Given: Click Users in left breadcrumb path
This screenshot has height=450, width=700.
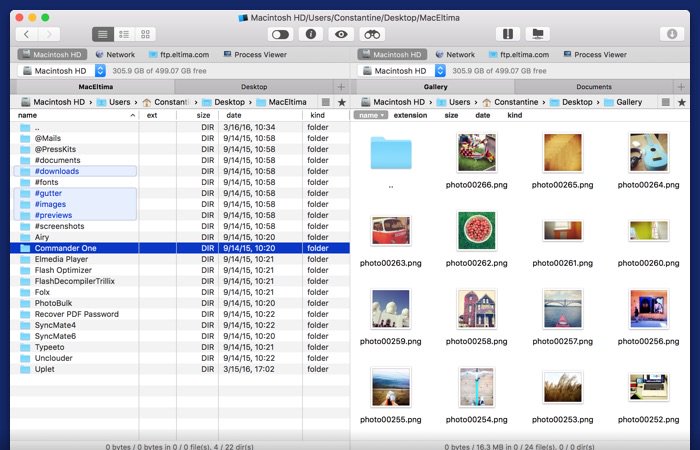Looking at the screenshot, I should pos(114,102).
